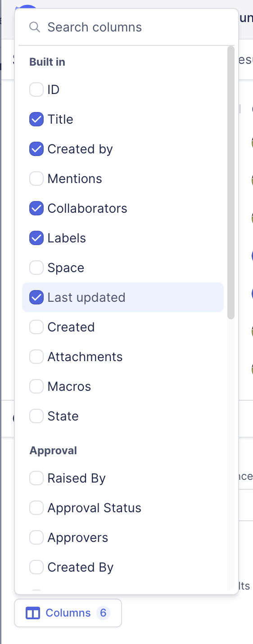253x644 pixels.
Task: Click the search magnifier icon
Action: click(35, 27)
